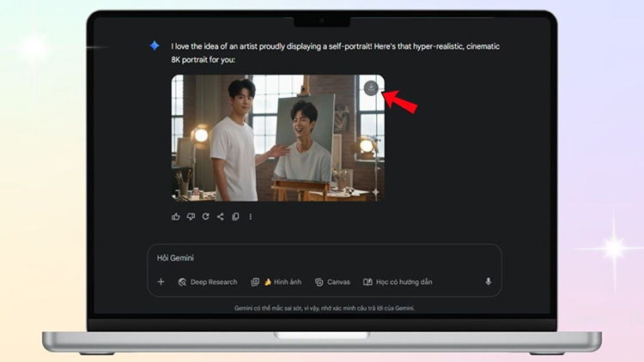Click the Deep Research icon
The width and height of the screenshot is (644, 362).
[x=183, y=281]
